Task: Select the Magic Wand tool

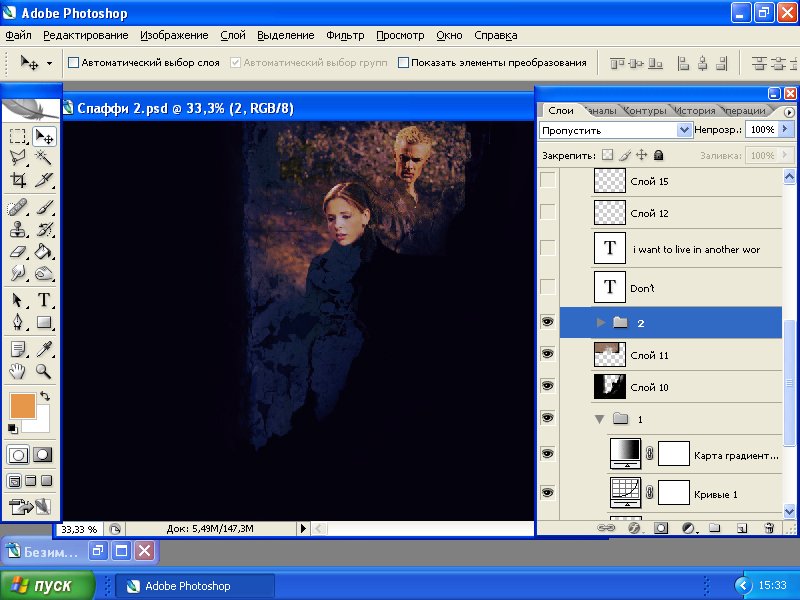Action: point(44,158)
